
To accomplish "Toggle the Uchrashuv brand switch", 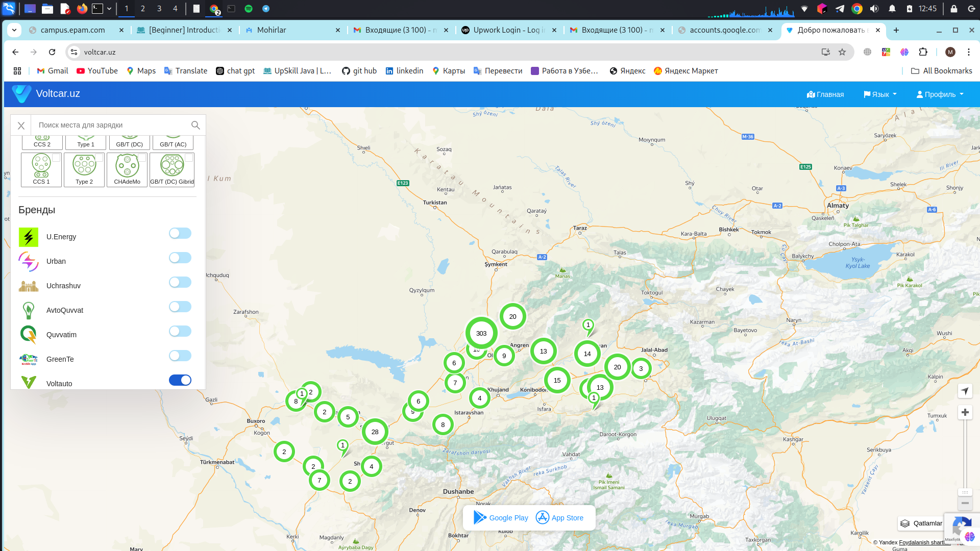I will point(180,282).
